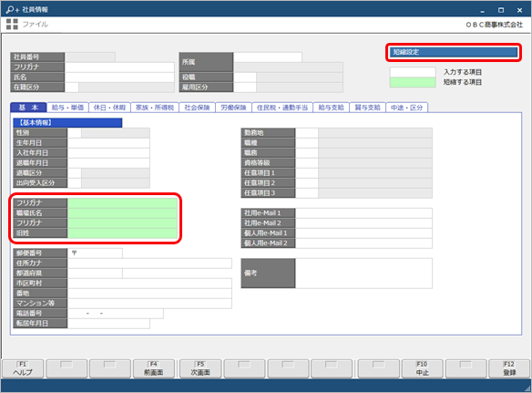
Task: Click the green 短縮する項目 color swatch
Action: (x=413, y=82)
